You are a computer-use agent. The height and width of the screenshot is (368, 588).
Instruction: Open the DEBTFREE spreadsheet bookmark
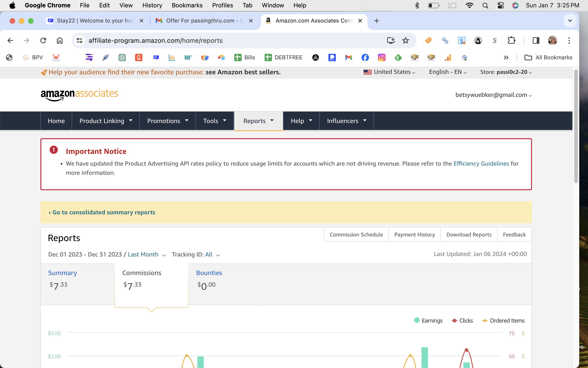click(x=283, y=57)
